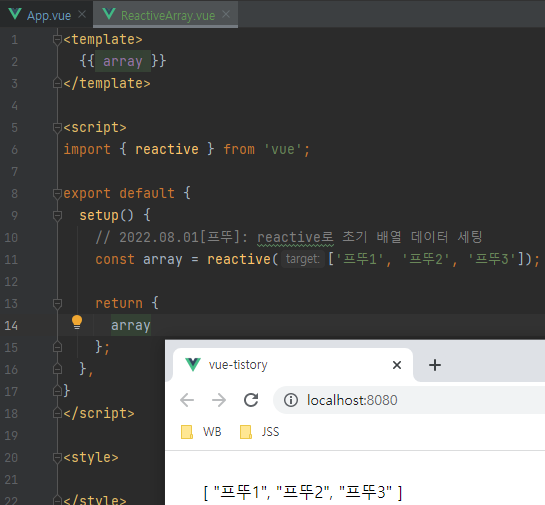The image size is (545, 505).
Task: Click the fold end marker on line 18
Action: (x=57, y=413)
